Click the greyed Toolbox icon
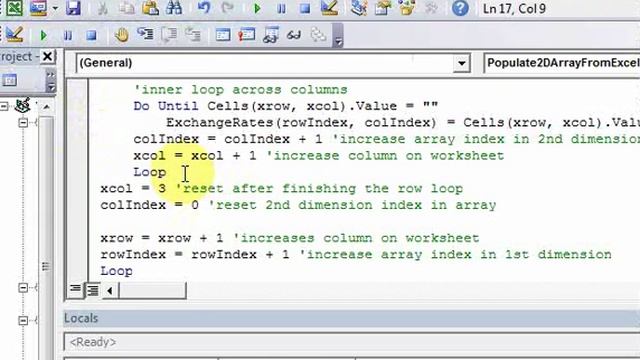The image size is (640, 360). (x=431, y=8)
